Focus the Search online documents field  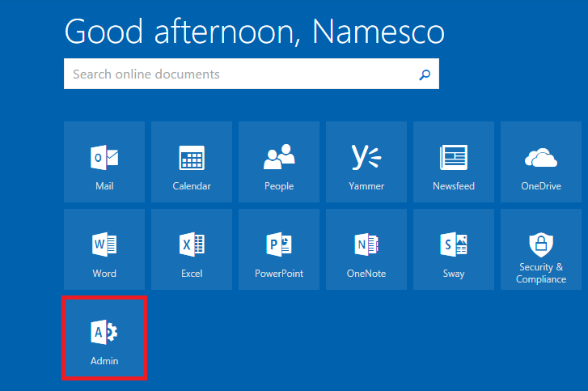click(252, 74)
